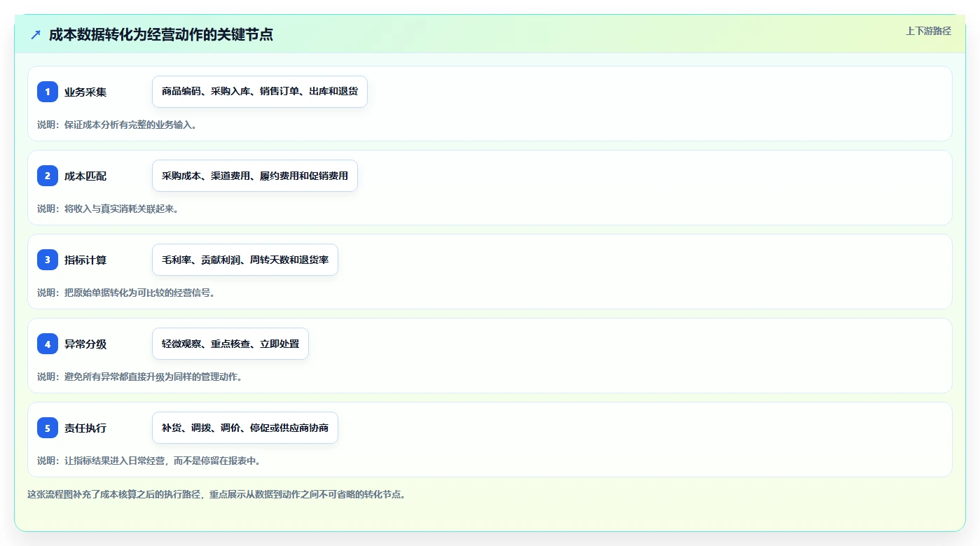980x546 pixels.
Task: Click the 责任执行 step label
Action: coord(85,428)
